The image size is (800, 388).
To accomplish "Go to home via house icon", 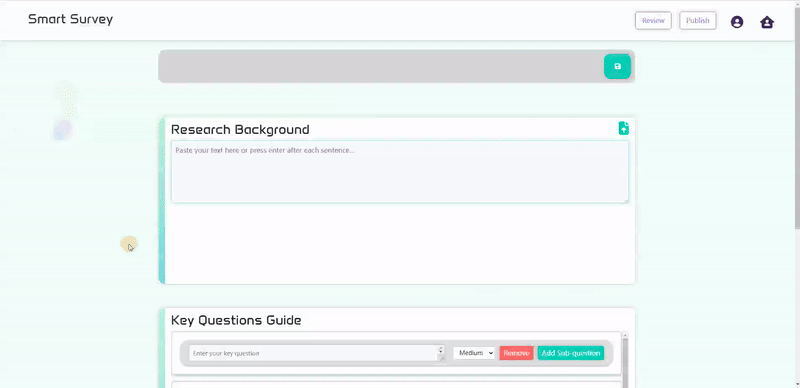I will point(767,22).
